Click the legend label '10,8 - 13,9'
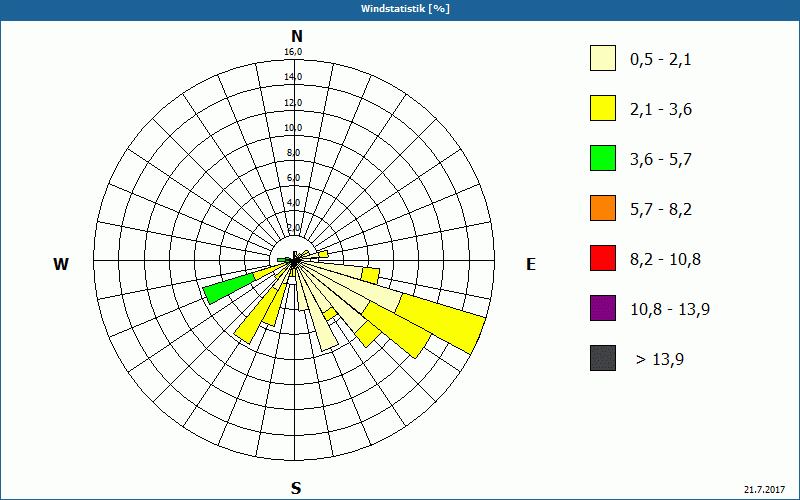Image resolution: width=800 pixels, height=500 pixels. 670,310
